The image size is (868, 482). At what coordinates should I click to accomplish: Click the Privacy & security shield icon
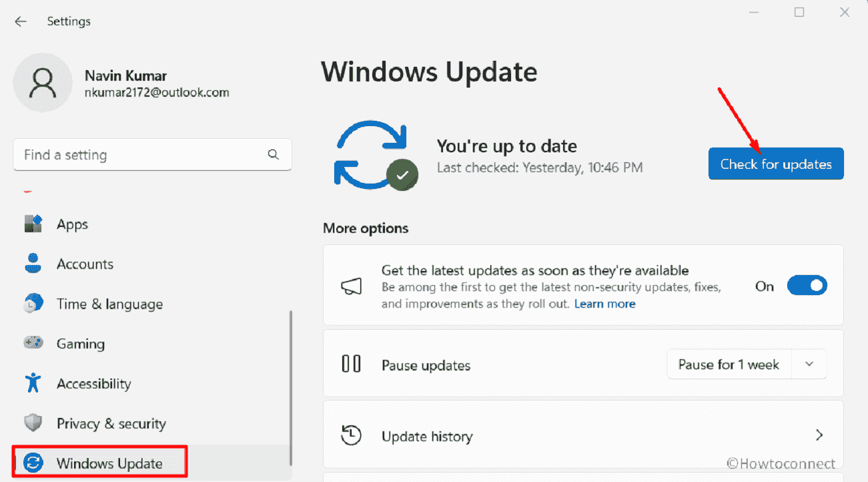tap(33, 423)
